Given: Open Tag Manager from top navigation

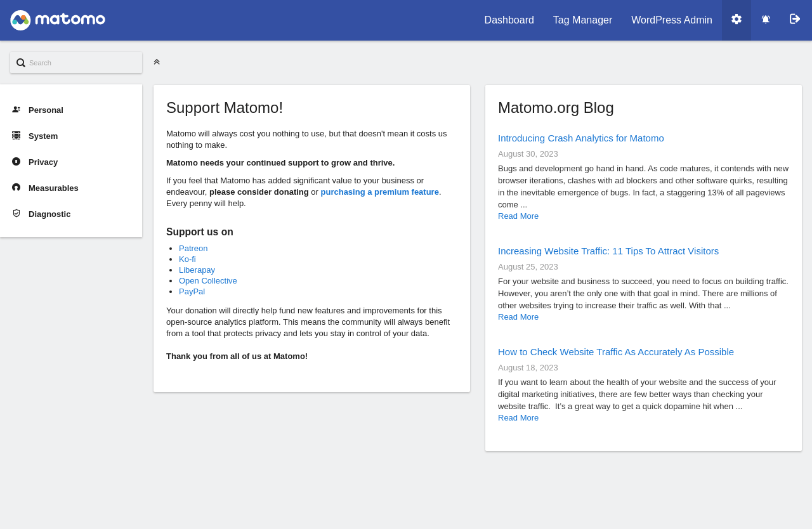Looking at the screenshot, I should click(582, 20).
